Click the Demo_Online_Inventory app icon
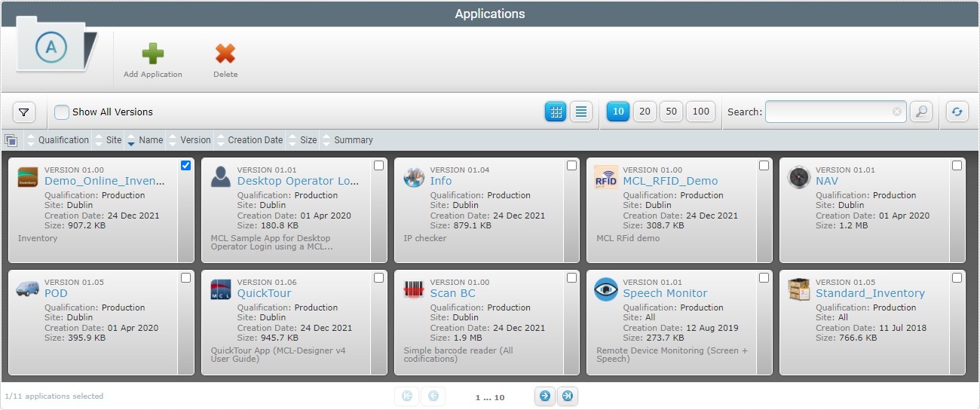 tap(28, 178)
